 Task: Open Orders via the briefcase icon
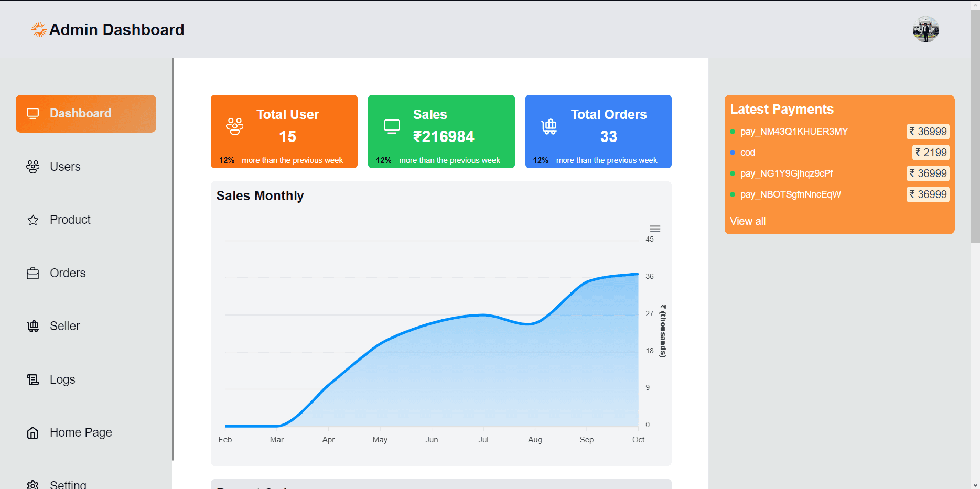[33, 273]
